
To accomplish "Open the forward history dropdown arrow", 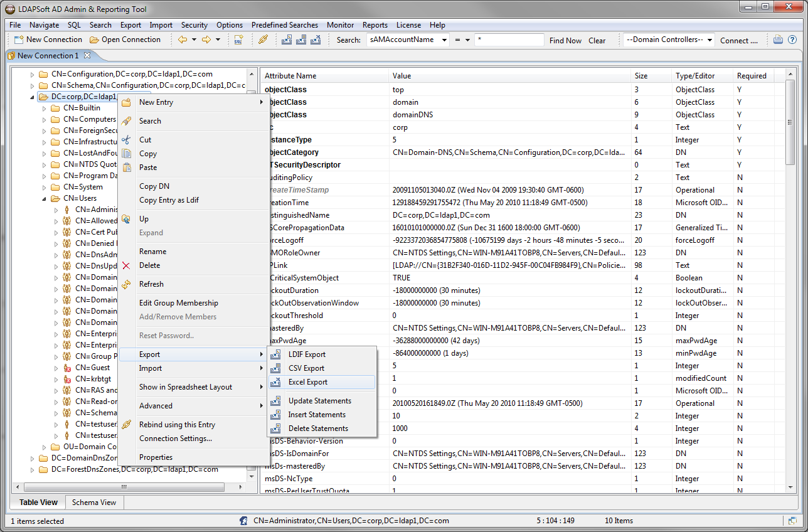I will point(218,40).
